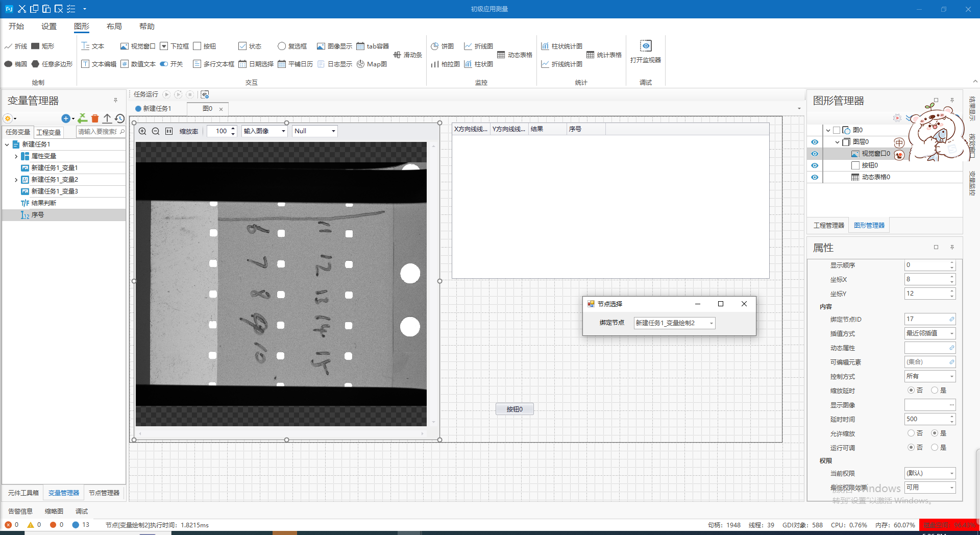Select 否 for 缩放延时

[x=911, y=390]
